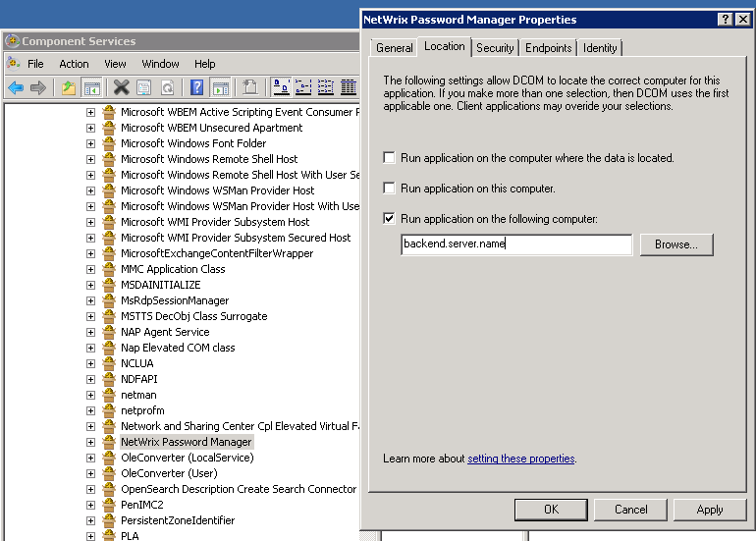The width and height of the screenshot is (756, 541).
Task: Click the Browse... button
Action: (x=675, y=244)
